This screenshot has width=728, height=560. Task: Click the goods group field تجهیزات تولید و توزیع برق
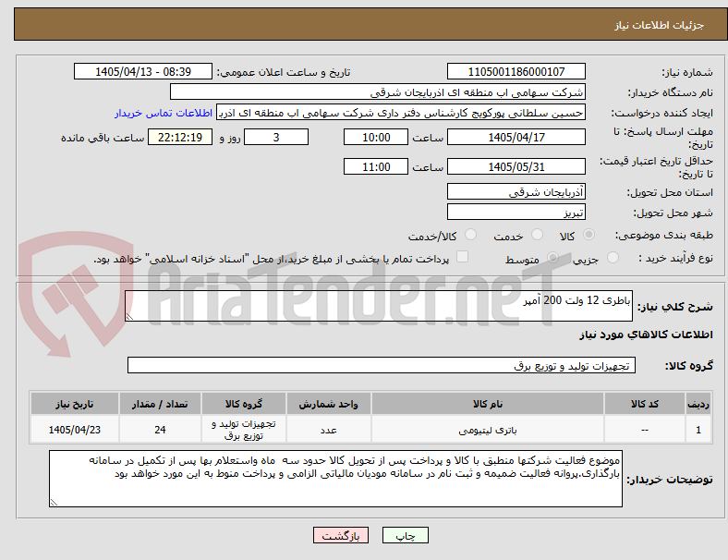tap(382, 365)
